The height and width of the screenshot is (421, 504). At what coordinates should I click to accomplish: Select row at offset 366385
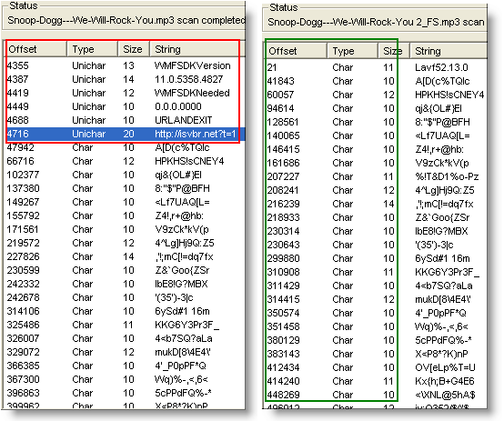(x=125, y=366)
